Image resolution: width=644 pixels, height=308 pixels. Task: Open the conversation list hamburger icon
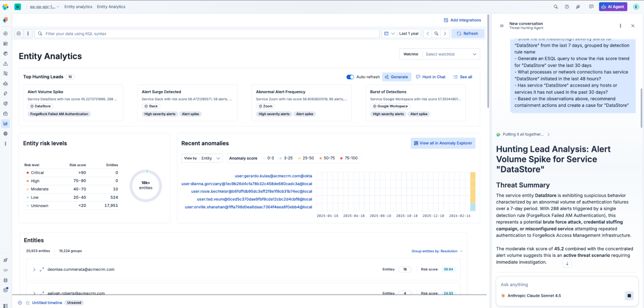pyautogui.click(x=502, y=26)
